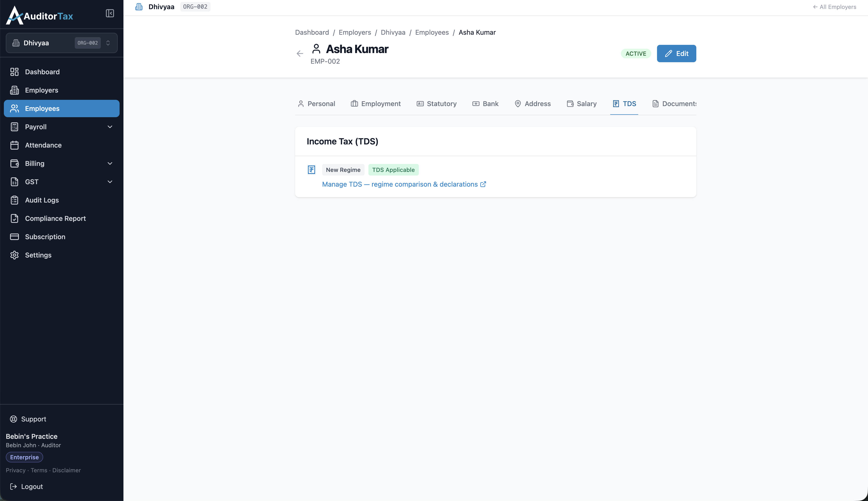This screenshot has width=868, height=501.
Task: Click the Dhivyaa breadcrumb
Action: click(393, 32)
